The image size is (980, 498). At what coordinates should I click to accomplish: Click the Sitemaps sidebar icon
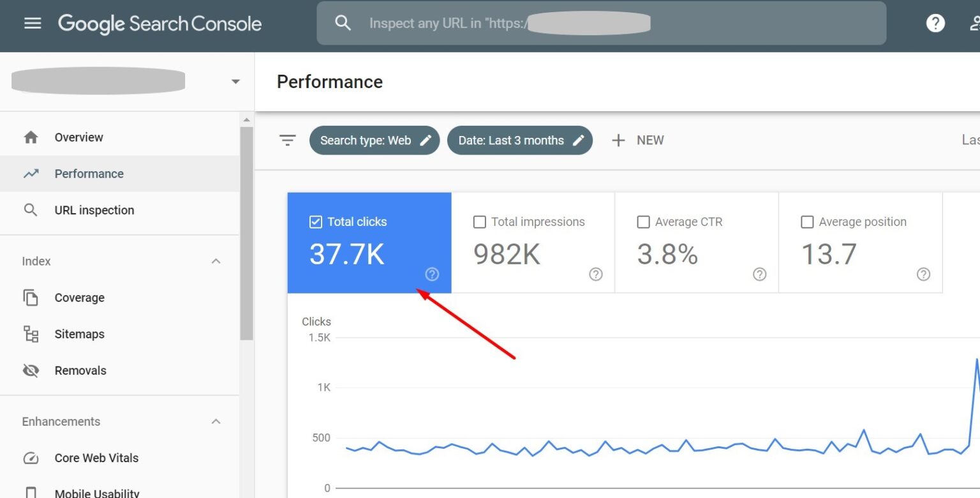pos(31,334)
